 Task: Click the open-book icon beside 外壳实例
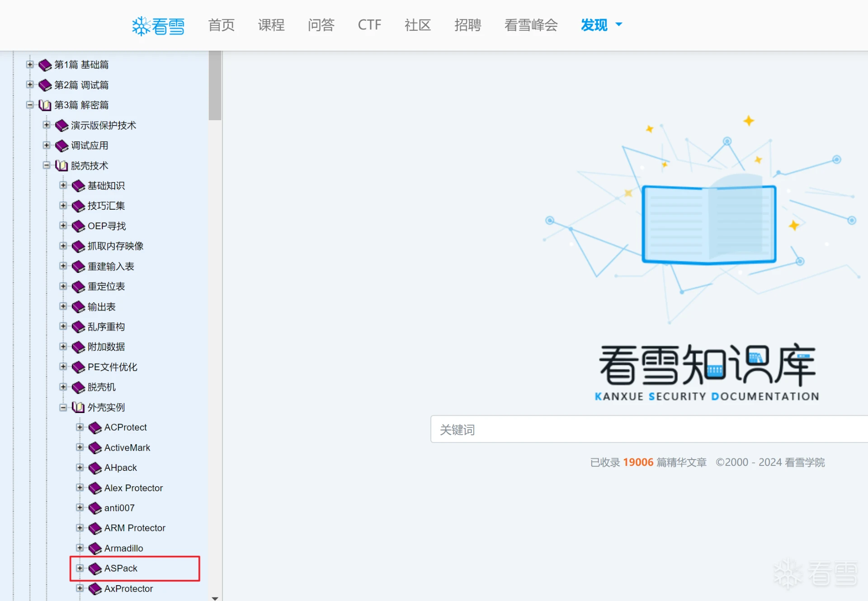coord(79,408)
